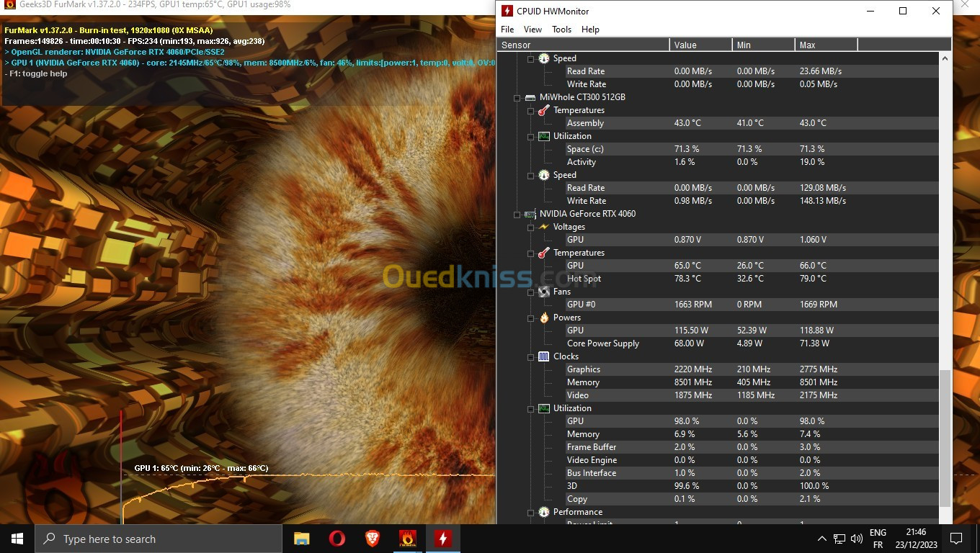Click the FurMark title bar icon
Screen dimensions: 980x553
pos(10,4)
